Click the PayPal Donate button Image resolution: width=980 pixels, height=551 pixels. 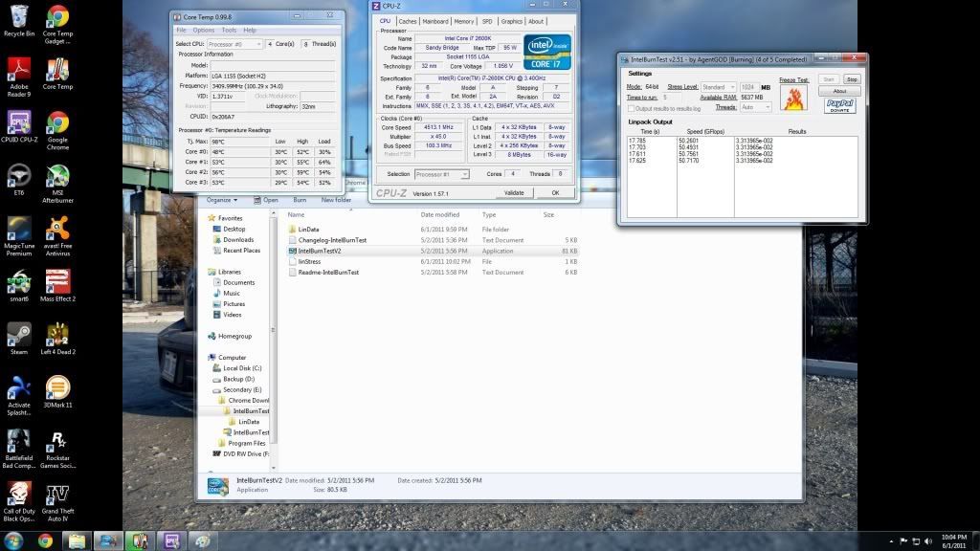(x=839, y=105)
